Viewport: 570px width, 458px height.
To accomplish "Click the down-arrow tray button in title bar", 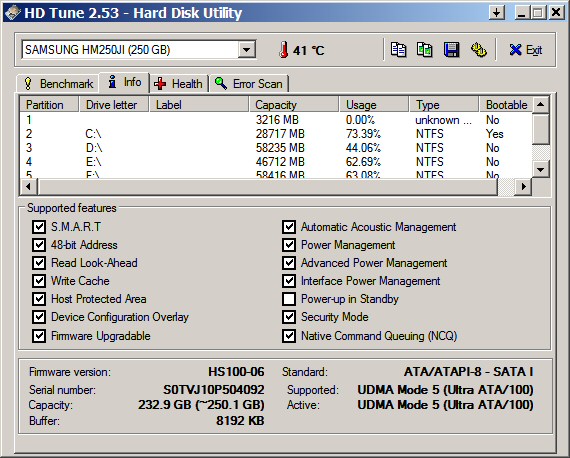I will pos(496,13).
